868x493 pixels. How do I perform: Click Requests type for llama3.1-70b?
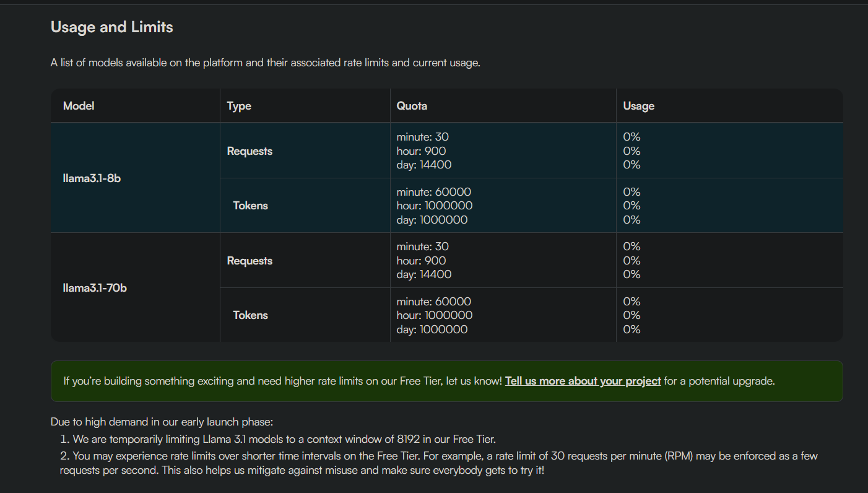pos(250,261)
